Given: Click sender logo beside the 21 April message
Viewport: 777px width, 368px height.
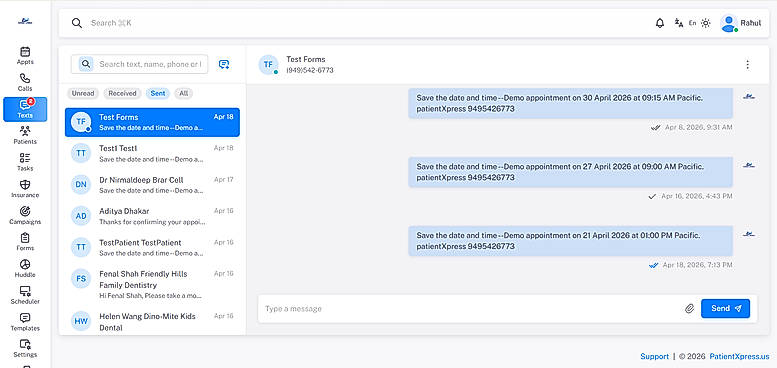Looking at the screenshot, I should click(x=749, y=234).
